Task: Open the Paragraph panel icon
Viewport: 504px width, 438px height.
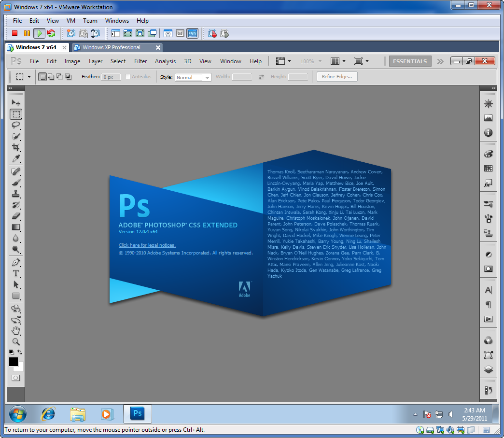Action: point(488,305)
